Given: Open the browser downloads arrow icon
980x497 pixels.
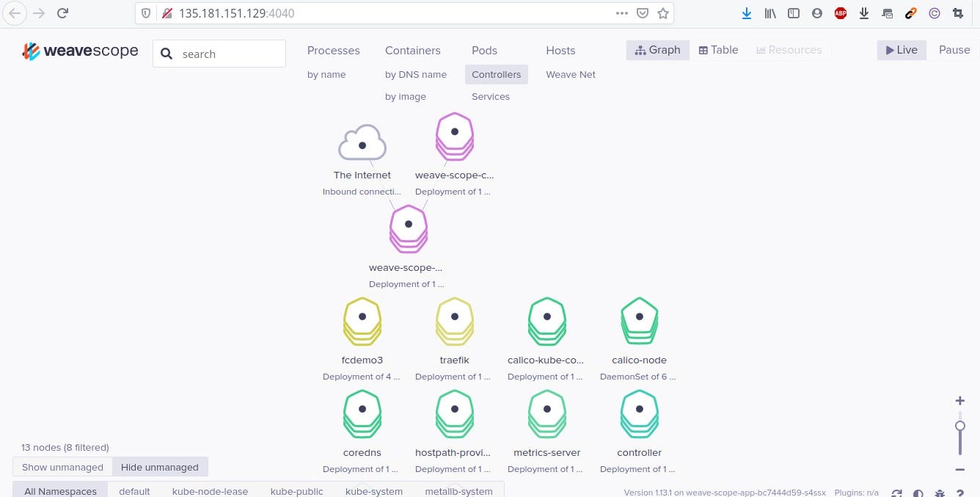Looking at the screenshot, I should [747, 12].
